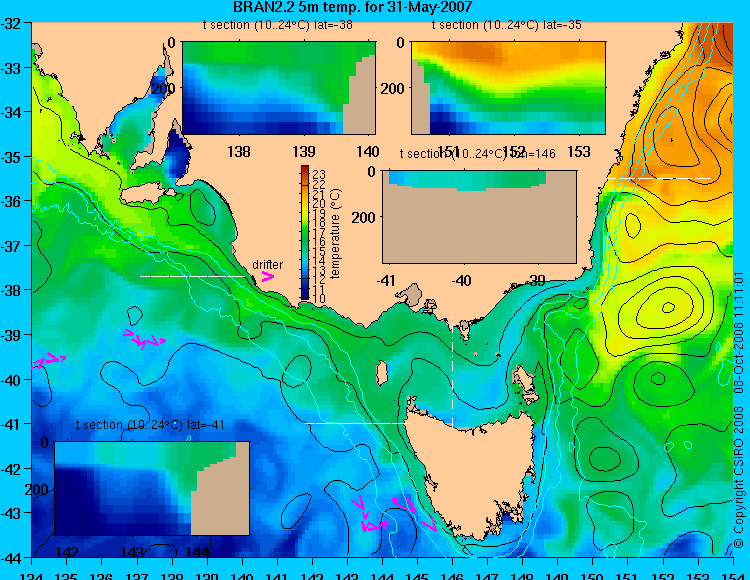Click the white dashed section line at lat -38
This screenshot has width=750, height=580.
pyautogui.click(x=193, y=276)
